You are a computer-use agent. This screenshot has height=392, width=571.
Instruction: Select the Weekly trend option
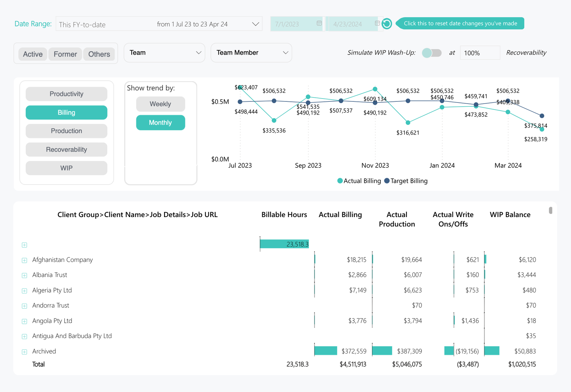pos(160,104)
